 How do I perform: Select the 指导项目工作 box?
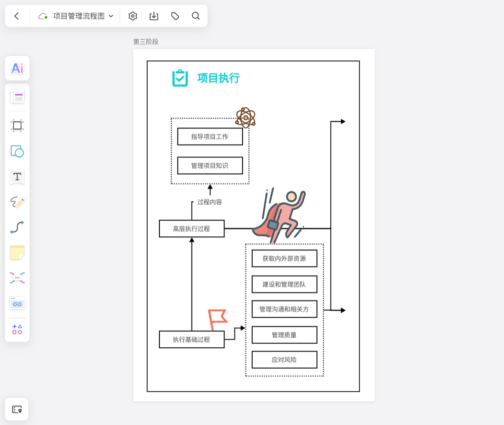click(210, 137)
